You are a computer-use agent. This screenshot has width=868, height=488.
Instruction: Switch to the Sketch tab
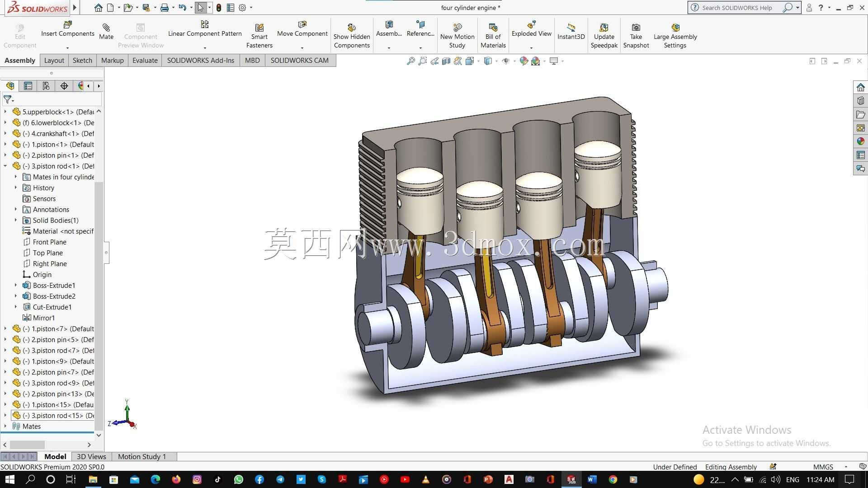point(82,61)
